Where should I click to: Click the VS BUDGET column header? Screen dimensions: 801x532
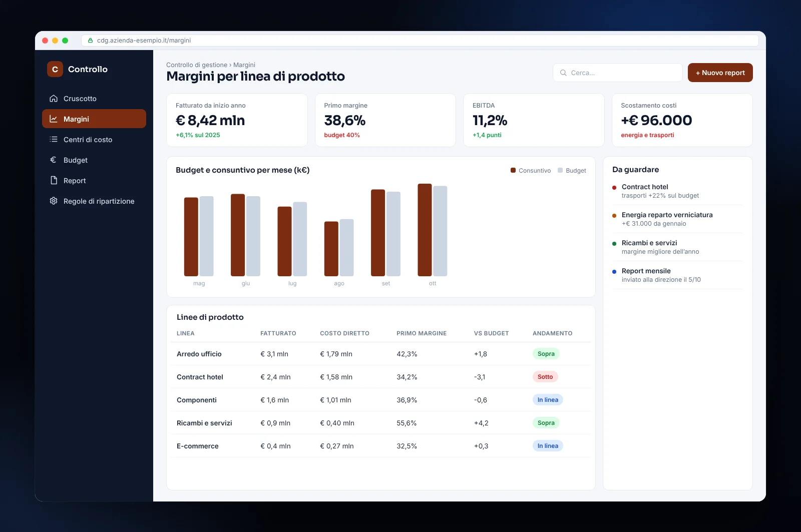tap(491, 333)
